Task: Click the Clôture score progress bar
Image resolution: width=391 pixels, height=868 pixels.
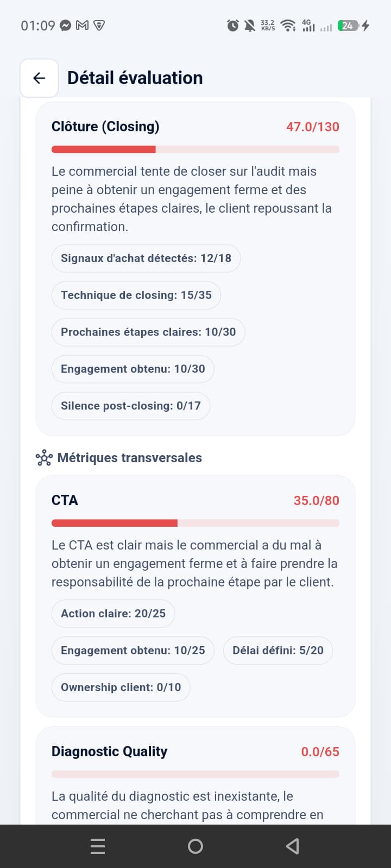Action: [195, 150]
